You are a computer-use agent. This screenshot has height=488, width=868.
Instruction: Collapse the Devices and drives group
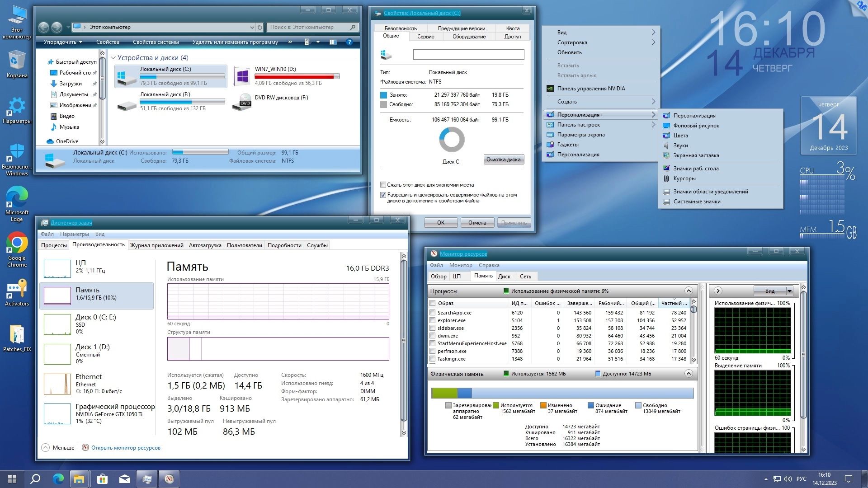(113, 58)
